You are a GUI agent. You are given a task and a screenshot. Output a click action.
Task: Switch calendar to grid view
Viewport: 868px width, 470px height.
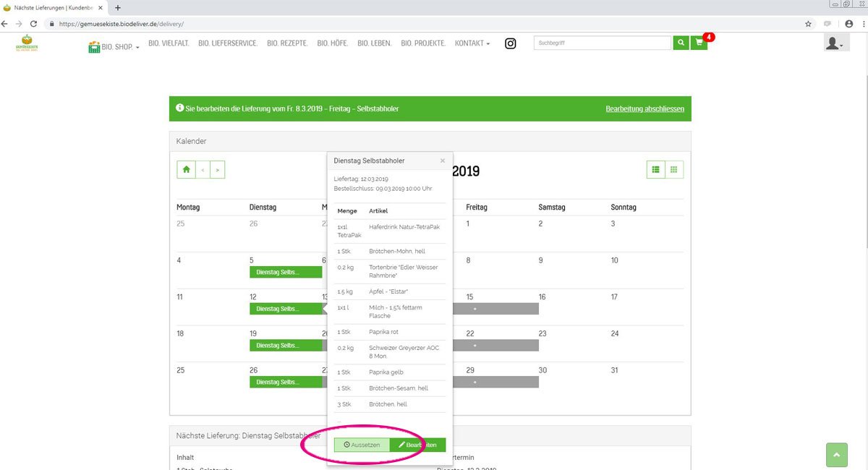click(x=674, y=169)
